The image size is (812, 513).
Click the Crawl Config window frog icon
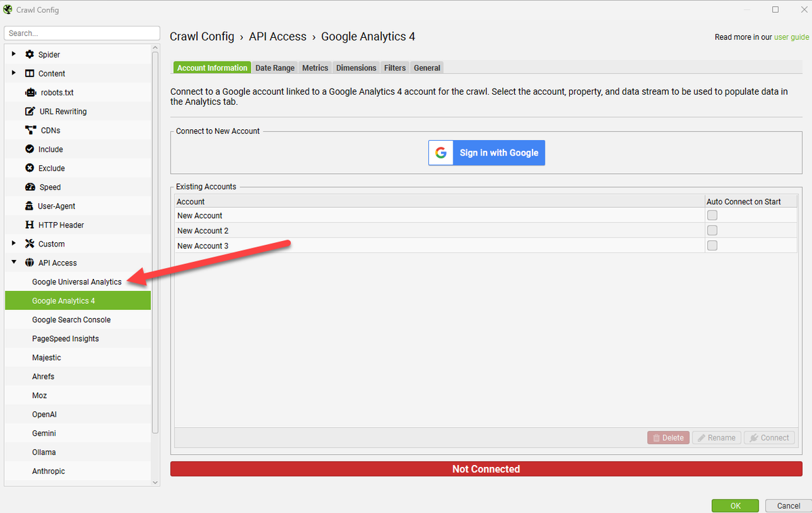tap(8, 9)
